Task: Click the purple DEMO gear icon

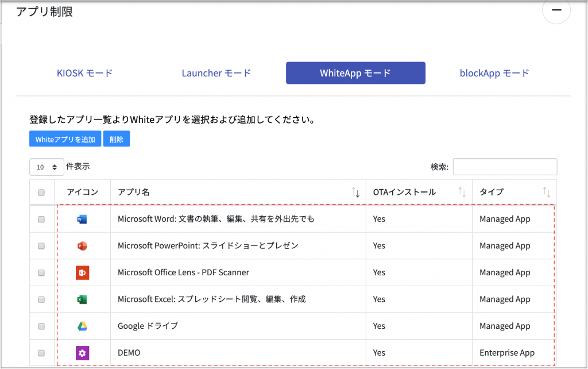Action: [82, 353]
